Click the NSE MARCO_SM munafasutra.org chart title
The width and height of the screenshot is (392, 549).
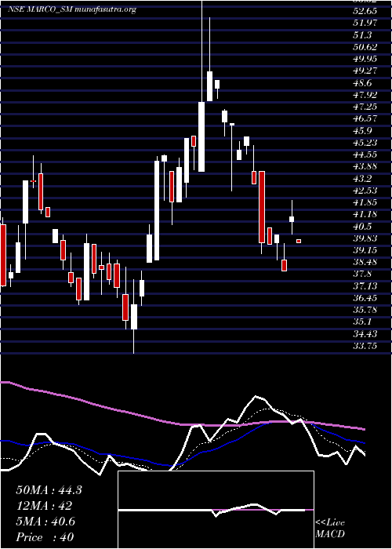point(72,9)
